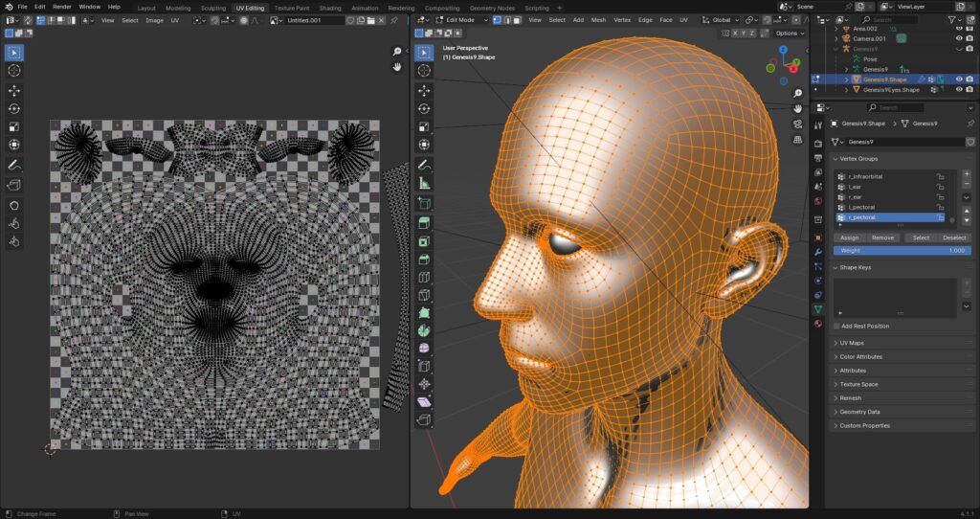Select the Inset Faces tool

point(424,241)
